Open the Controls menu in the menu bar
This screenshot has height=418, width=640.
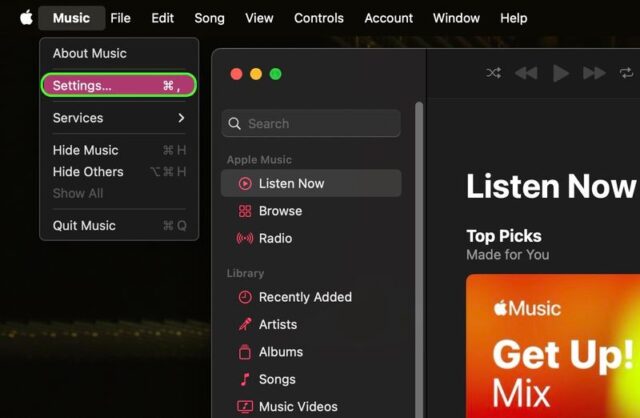(x=319, y=18)
